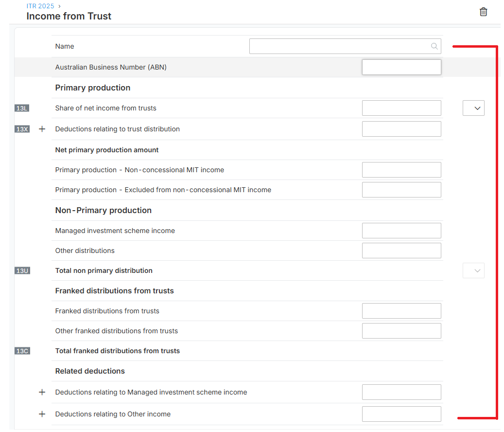Open dropdown beside Share of net income
The image size is (504, 432).
click(x=473, y=108)
